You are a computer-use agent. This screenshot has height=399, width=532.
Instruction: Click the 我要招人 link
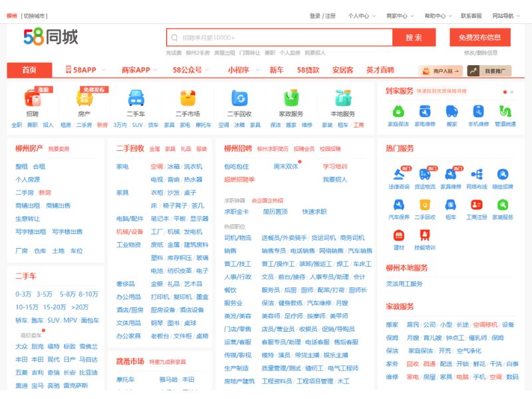[335, 180]
